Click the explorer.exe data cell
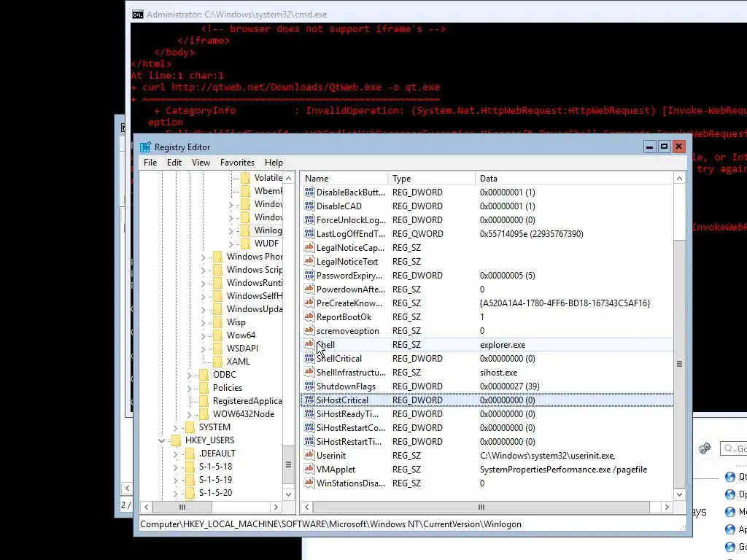The image size is (747, 560). click(x=503, y=345)
